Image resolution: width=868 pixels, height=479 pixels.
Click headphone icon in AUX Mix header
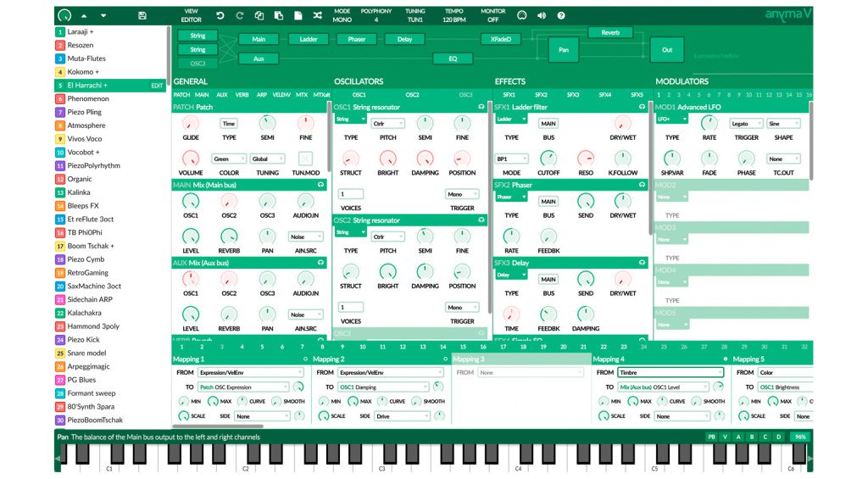pos(320,263)
